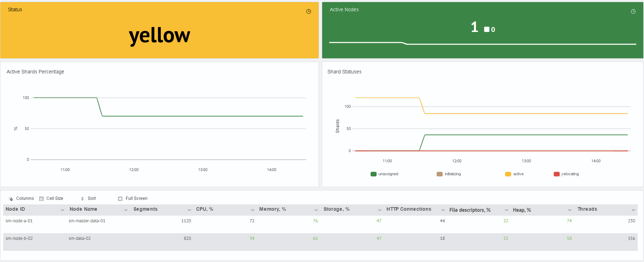Click the Full Screen icon
The height and width of the screenshot is (262, 644).
(x=120, y=199)
